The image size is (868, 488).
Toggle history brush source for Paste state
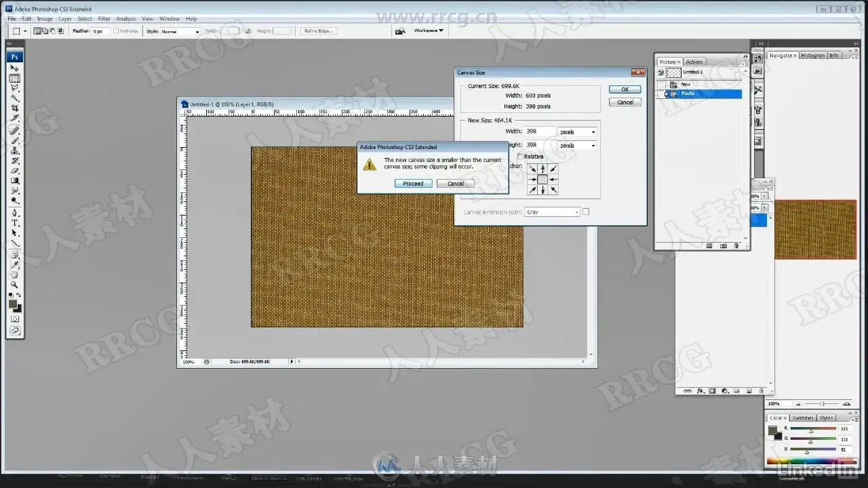coord(661,94)
